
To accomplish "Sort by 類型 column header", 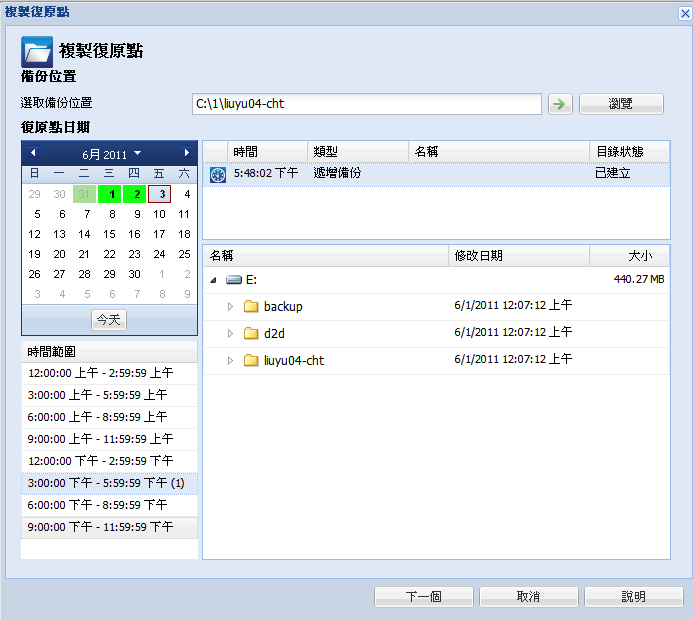I will click(358, 152).
